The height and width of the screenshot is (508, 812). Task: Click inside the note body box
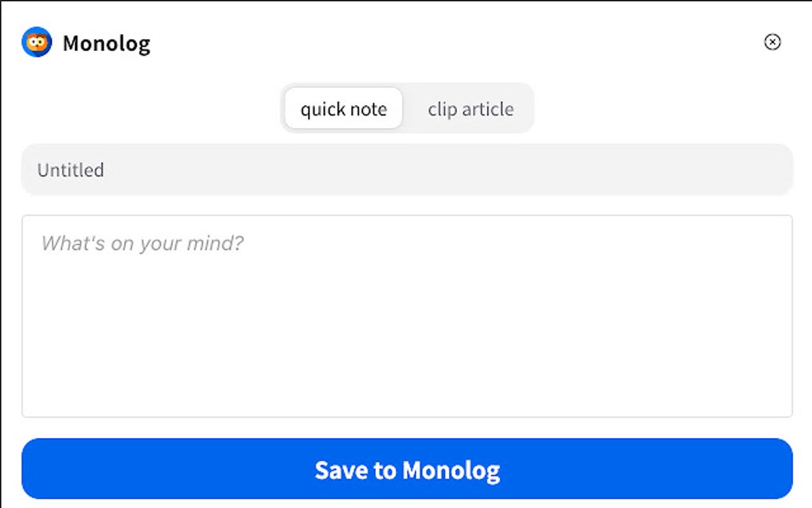pos(407,315)
